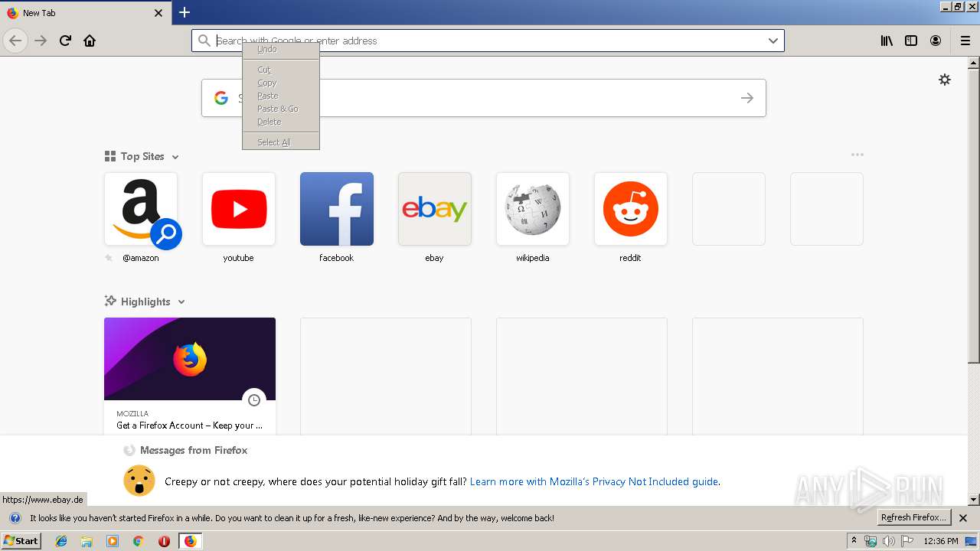Screen dimensions: 980x551
Task: Open Amazon top site tile
Action: (141, 209)
